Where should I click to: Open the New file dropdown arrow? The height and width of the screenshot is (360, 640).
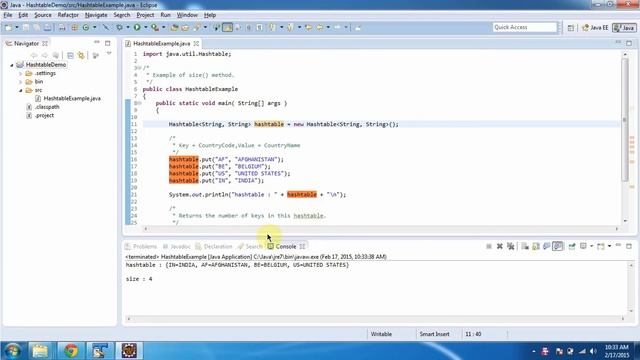pos(17,28)
